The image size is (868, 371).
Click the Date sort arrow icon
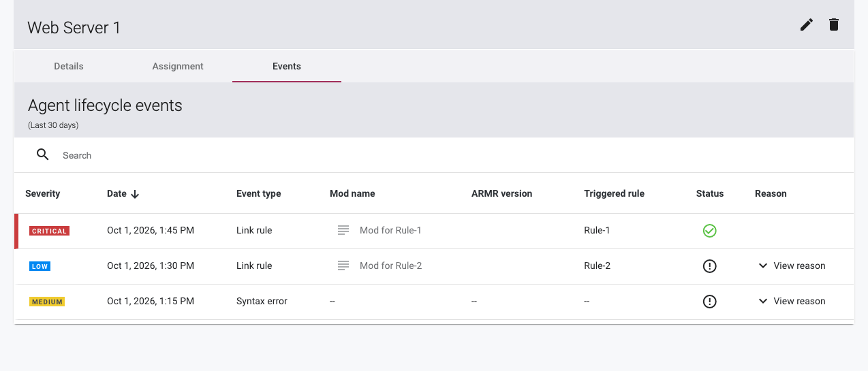(135, 194)
